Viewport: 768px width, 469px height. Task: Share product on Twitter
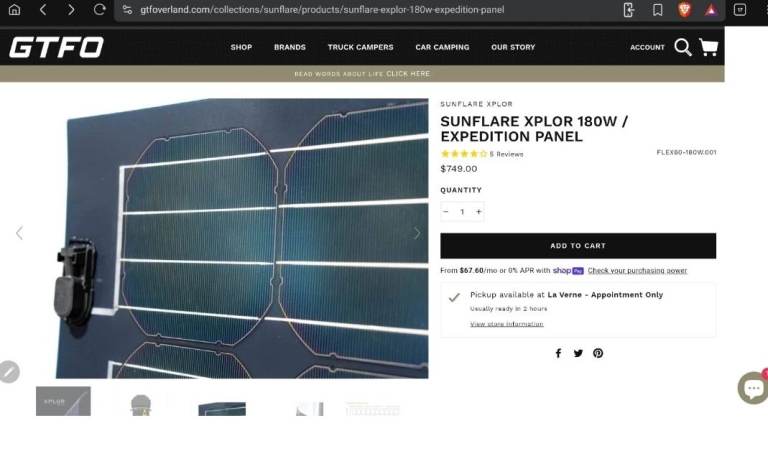pos(578,353)
